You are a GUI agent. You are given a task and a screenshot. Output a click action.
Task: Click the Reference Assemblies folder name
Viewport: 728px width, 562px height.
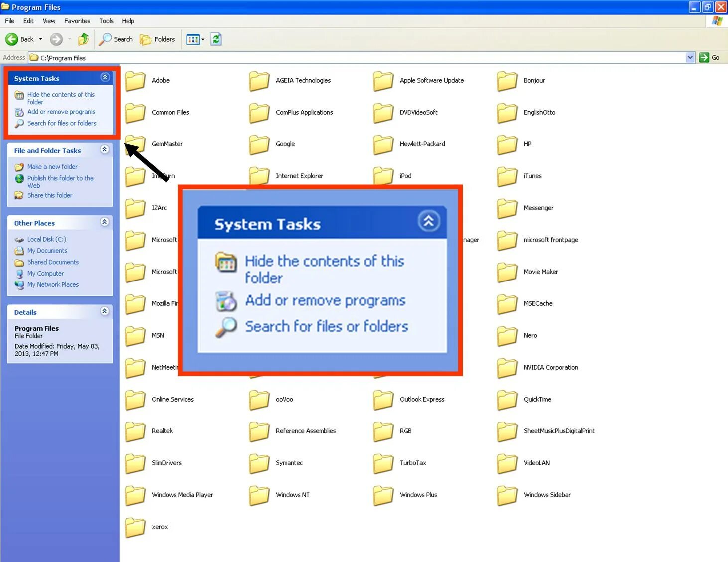306,431
